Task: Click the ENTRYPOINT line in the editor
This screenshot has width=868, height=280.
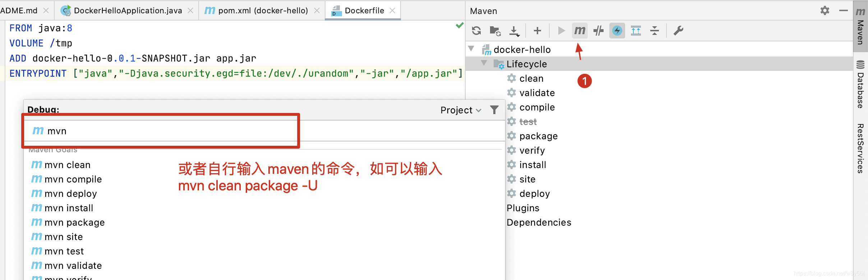Action: 236,73
